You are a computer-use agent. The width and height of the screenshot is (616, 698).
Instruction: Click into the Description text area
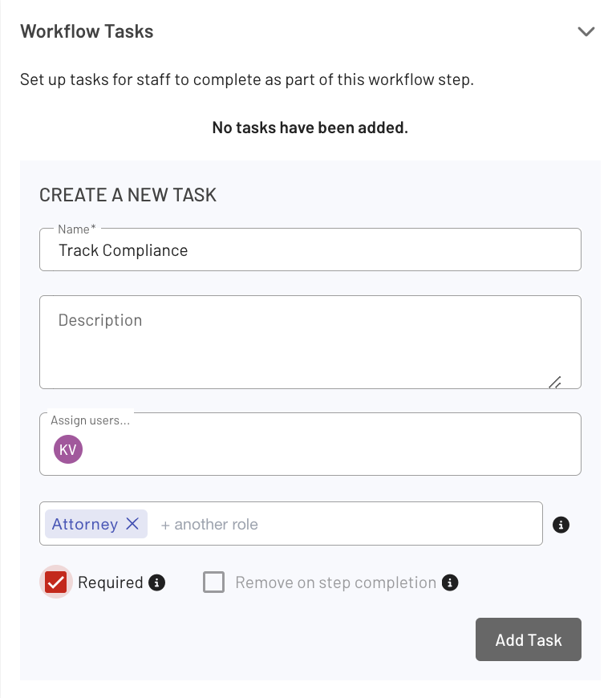point(310,342)
